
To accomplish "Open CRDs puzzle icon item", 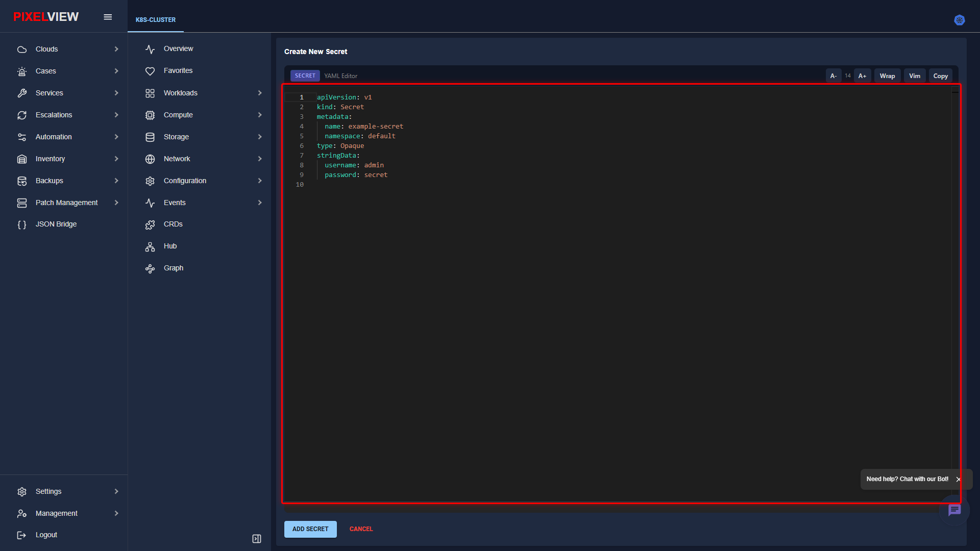I will 150,224.
